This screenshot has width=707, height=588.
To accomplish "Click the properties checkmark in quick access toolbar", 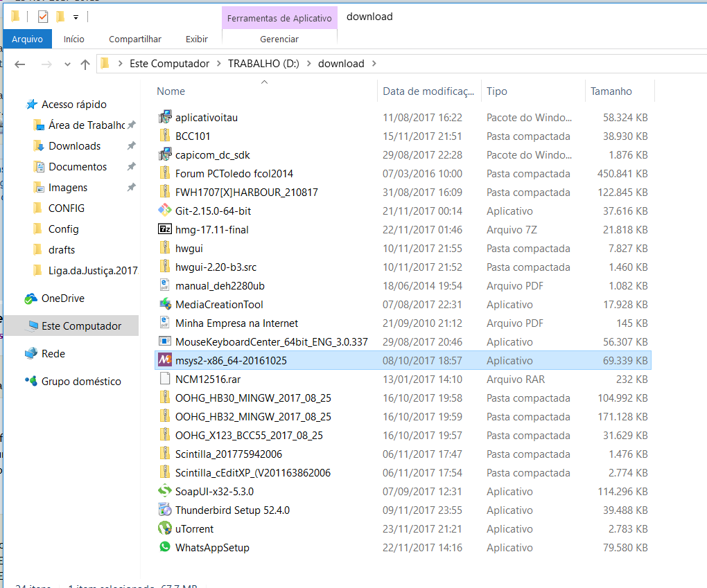I will point(43,16).
